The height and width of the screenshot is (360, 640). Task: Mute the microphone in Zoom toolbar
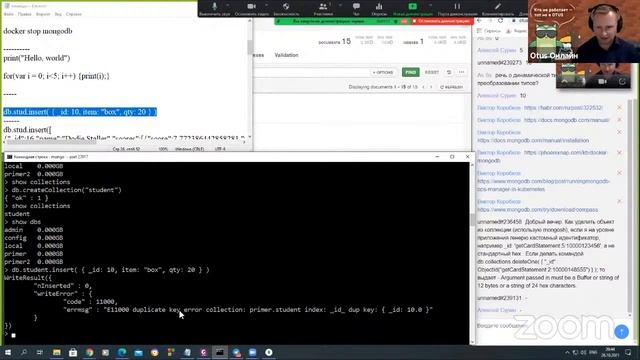coord(214,8)
